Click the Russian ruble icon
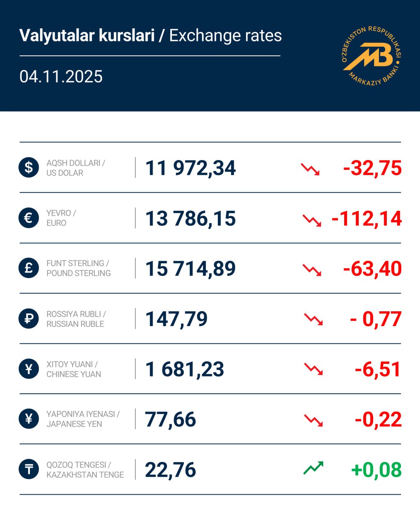Image resolution: width=420 pixels, height=525 pixels. [x=29, y=319]
